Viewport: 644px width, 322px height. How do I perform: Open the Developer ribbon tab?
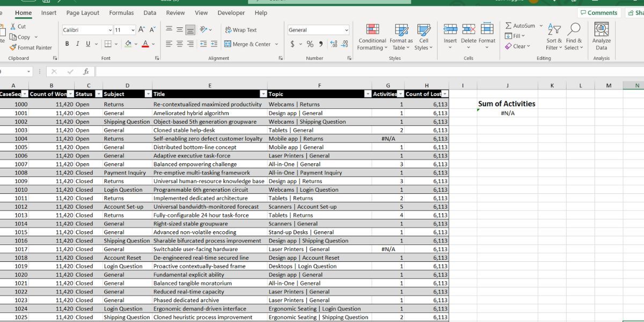[232, 13]
